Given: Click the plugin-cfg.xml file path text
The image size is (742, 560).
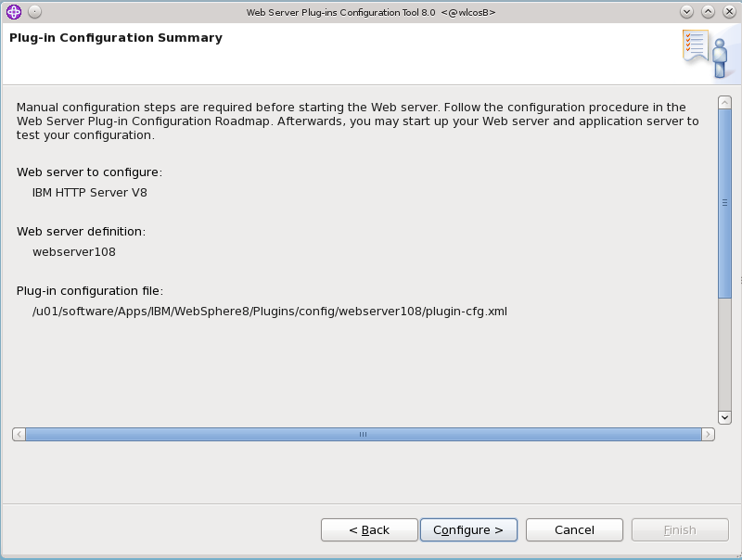Looking at the screenshot, I should pyautogui.click(x=270, y=312).
